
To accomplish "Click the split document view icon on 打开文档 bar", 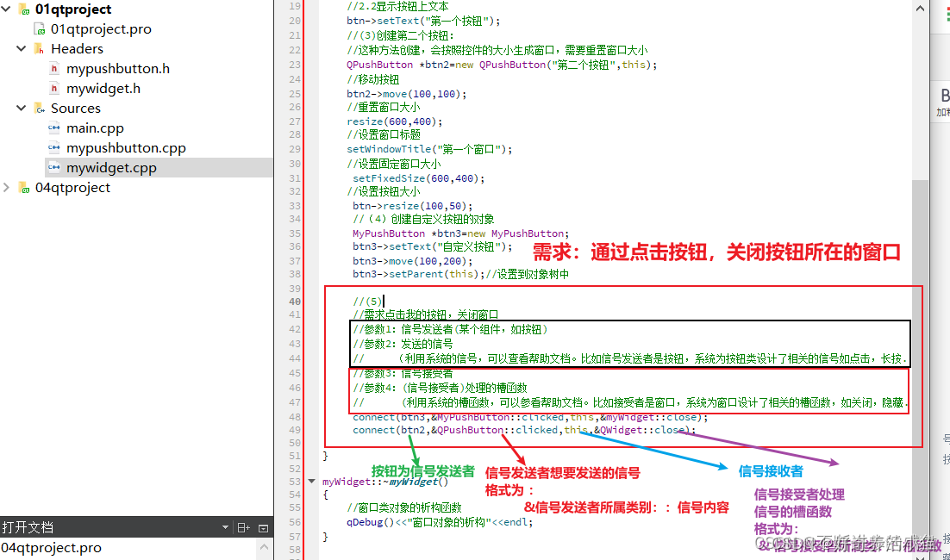I will (x=242, y=526).
